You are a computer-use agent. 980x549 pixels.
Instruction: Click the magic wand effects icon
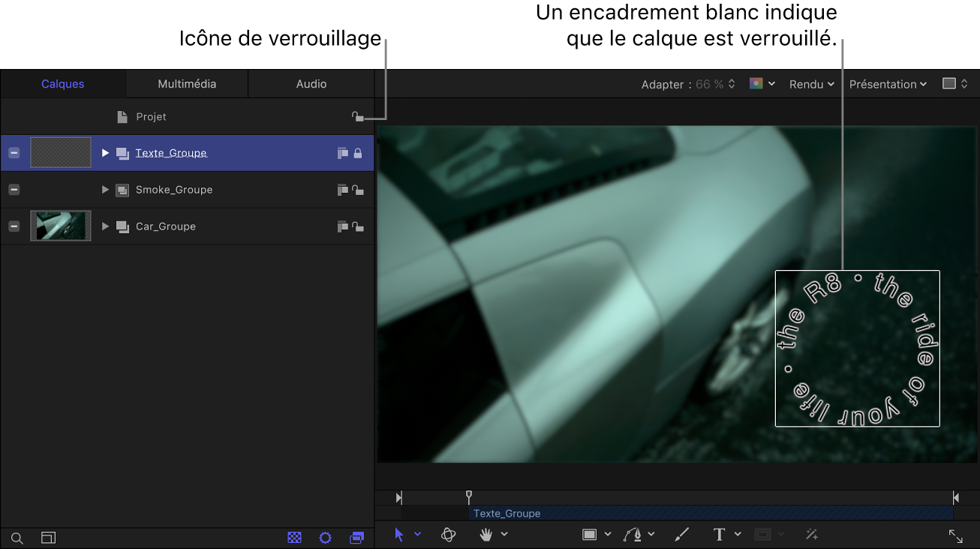(x=811, y=535)
